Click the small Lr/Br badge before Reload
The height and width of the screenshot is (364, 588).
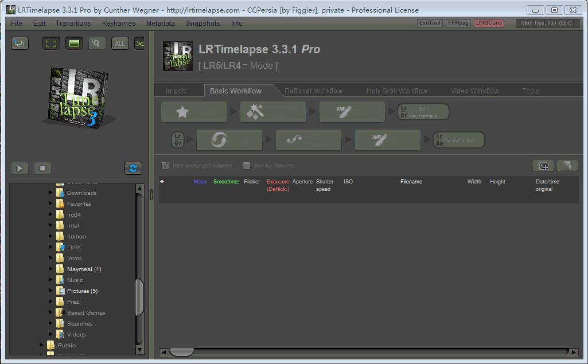click(178, 140)
